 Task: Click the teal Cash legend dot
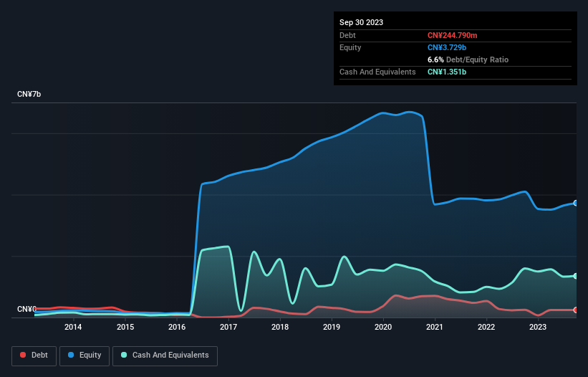point(124,355)
